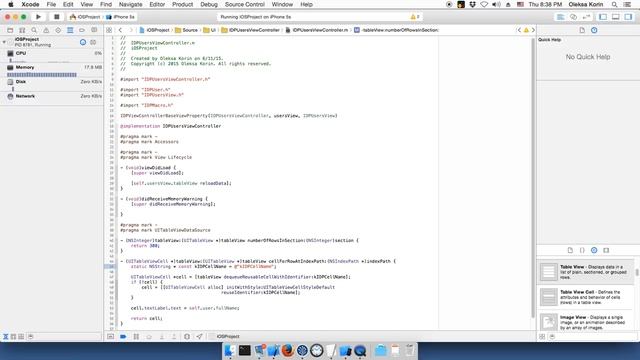The height and width of the screenshot is (360, 640).
Task: Toggle the Debug area visibility
Action: pos(616,17)
